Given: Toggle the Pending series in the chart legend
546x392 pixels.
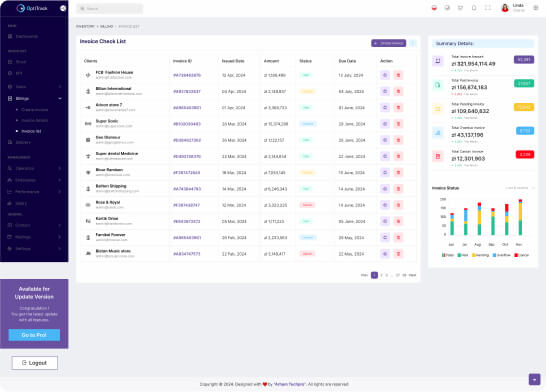Looking at the screenshot, I should [481, 255].
